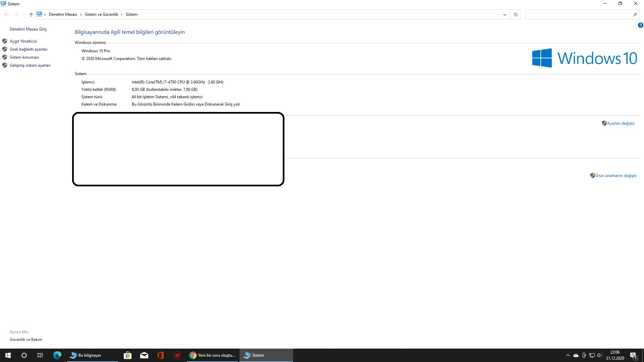Open Sistem koruması settings
This screenshot has width=644, height=362.
pyautogui.click(x=24, y=57)
